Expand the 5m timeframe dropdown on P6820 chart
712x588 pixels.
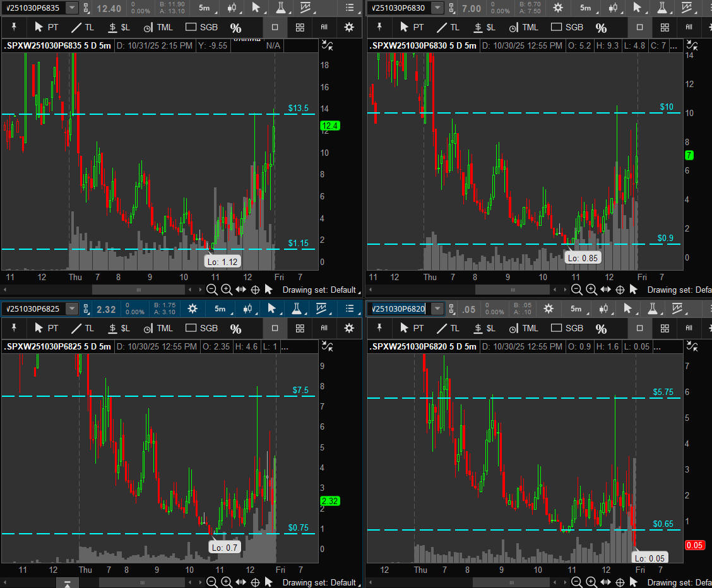pos(576,309)
